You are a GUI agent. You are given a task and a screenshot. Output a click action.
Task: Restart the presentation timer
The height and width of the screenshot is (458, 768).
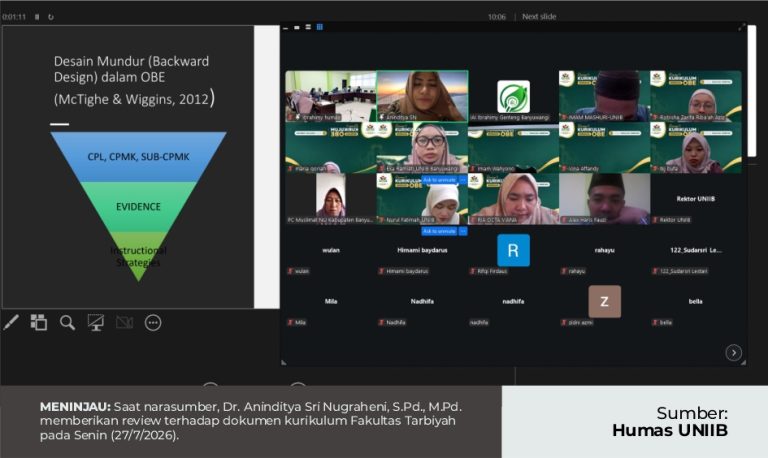pos(50,17)
